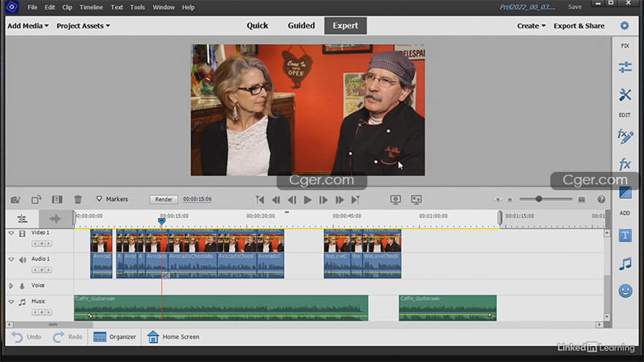Open the timeline help question icon
644x362 pixels.
602,200
